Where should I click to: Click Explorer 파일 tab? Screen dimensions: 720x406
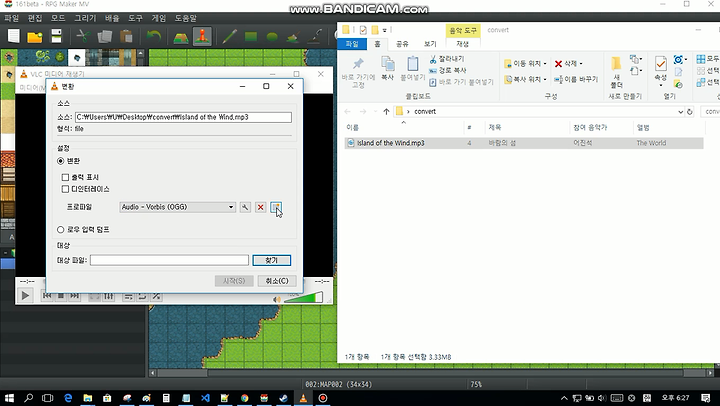point(352,44)
